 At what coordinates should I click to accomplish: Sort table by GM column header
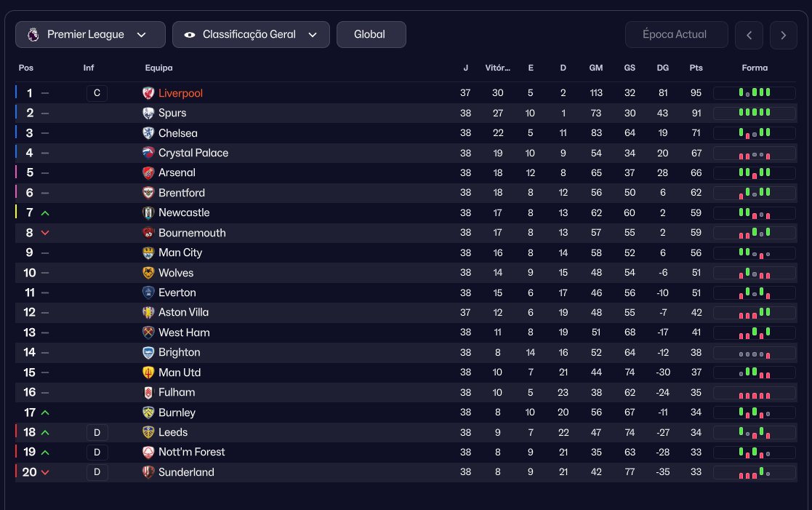595,68
